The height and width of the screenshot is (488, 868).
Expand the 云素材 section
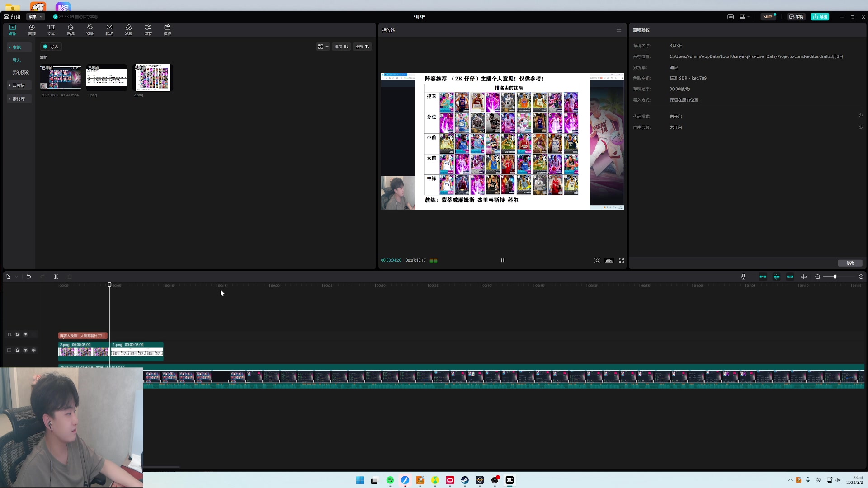click(19, 85)
